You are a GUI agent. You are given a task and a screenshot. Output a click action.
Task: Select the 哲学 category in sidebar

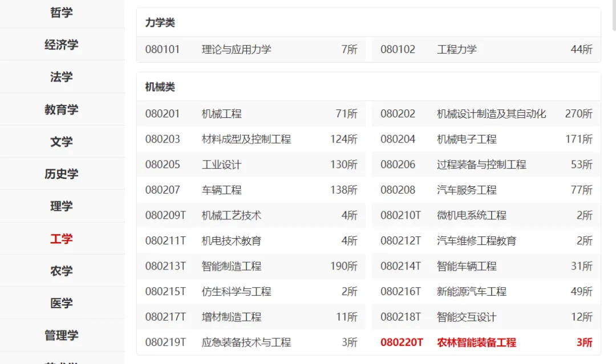pyautogui.click(x=62, y=13)
